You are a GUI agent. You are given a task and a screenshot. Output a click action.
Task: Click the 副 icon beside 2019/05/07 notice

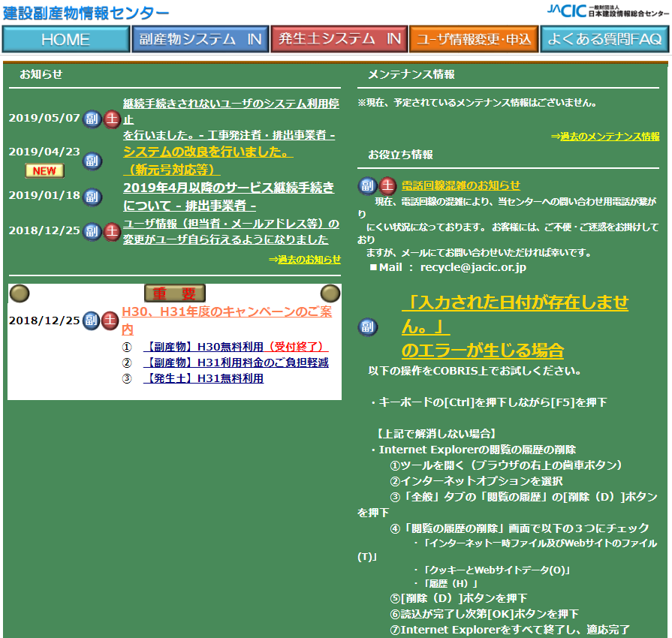tap(92, 119)
